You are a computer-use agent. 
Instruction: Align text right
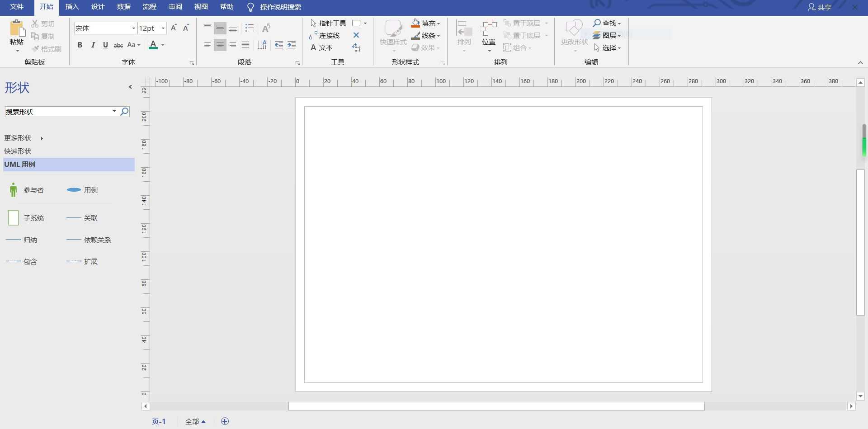pos(233,45)
